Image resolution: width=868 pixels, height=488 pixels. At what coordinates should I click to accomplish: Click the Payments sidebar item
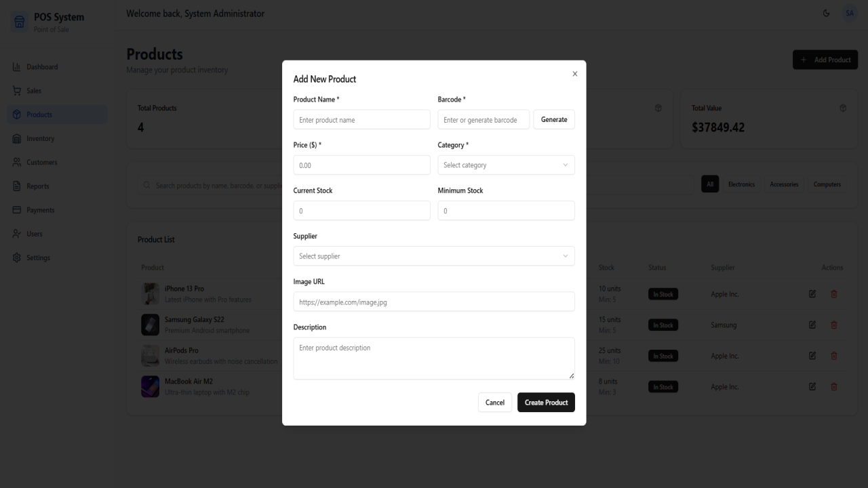coord(58,210)
